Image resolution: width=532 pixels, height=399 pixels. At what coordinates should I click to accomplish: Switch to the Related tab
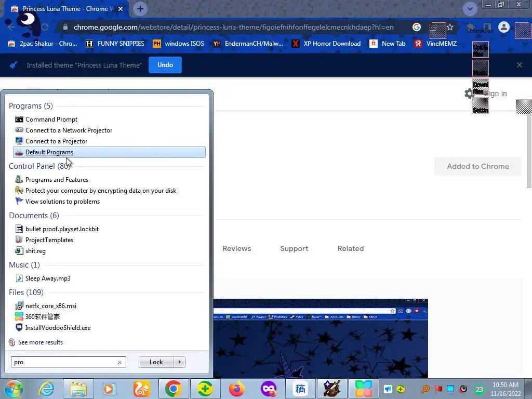[x=351, y=248]
